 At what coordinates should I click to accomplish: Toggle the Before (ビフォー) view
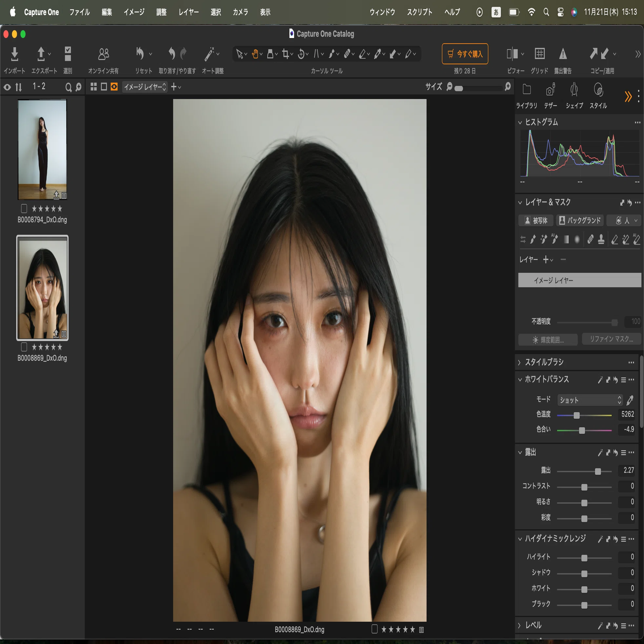coord(512,54)
